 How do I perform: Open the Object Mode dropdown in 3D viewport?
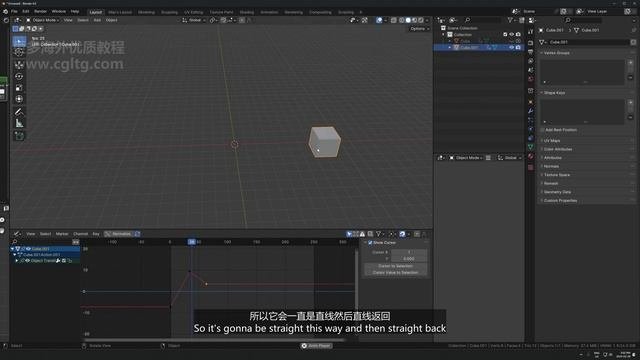coord(43,20)
